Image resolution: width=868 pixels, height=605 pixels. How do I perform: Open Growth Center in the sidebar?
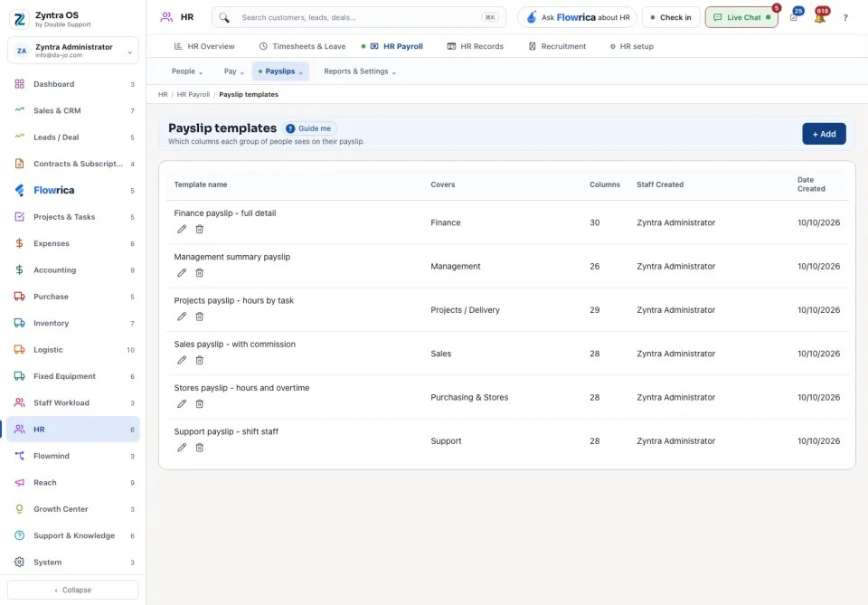73,509
